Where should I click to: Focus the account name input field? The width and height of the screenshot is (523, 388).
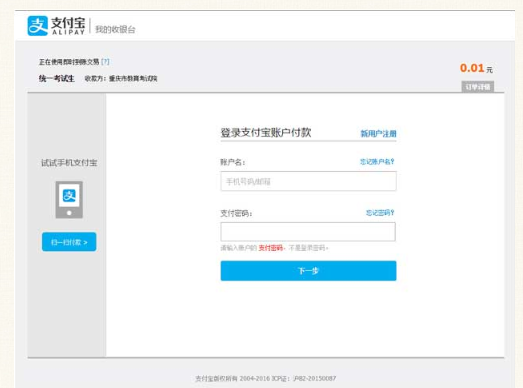pos(308,181)
